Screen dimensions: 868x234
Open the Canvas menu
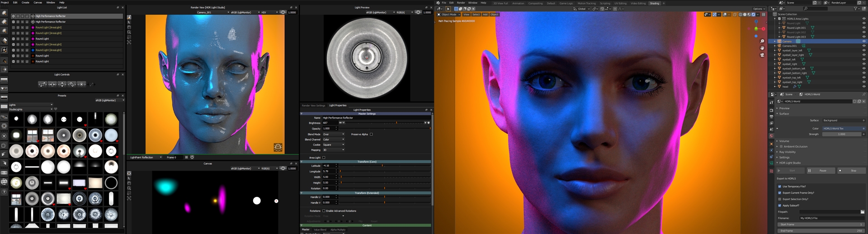[38, 2]
